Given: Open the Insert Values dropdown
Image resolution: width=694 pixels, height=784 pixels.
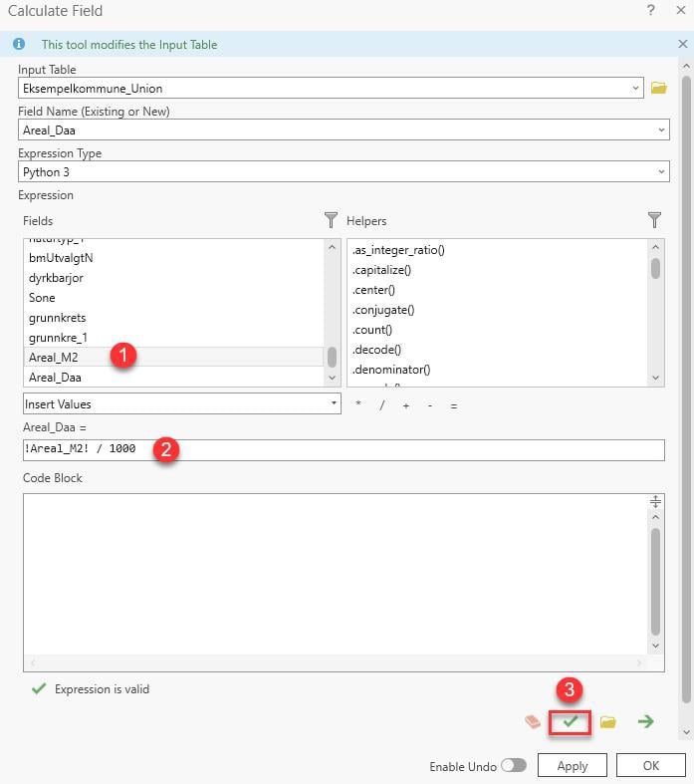Looking at the screenshot, I should [334, 404].
